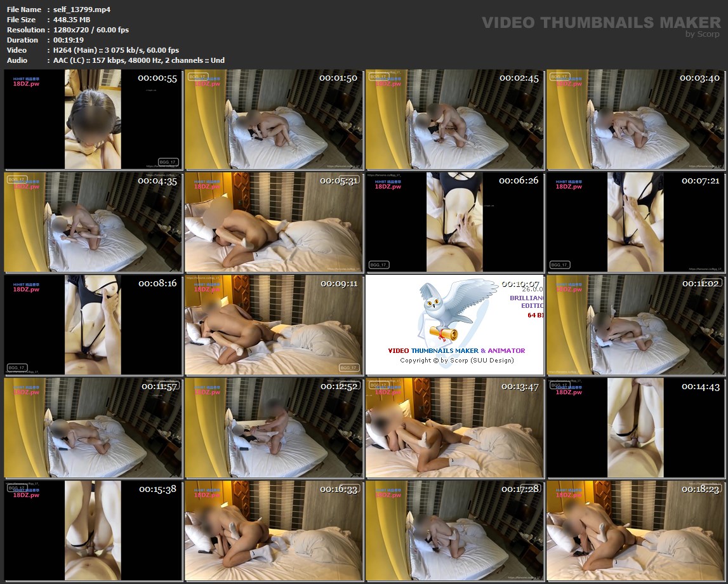Select the frame at timestamp 00:09:11
The width and height of the screenshot is (728, 584).
pyautogui.click(x=274, y=326)
